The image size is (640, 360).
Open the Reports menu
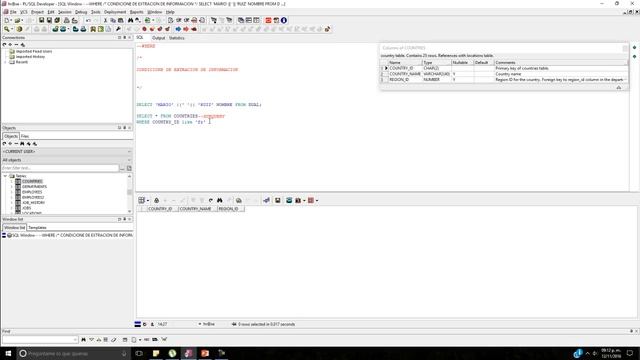click(137, 12)
